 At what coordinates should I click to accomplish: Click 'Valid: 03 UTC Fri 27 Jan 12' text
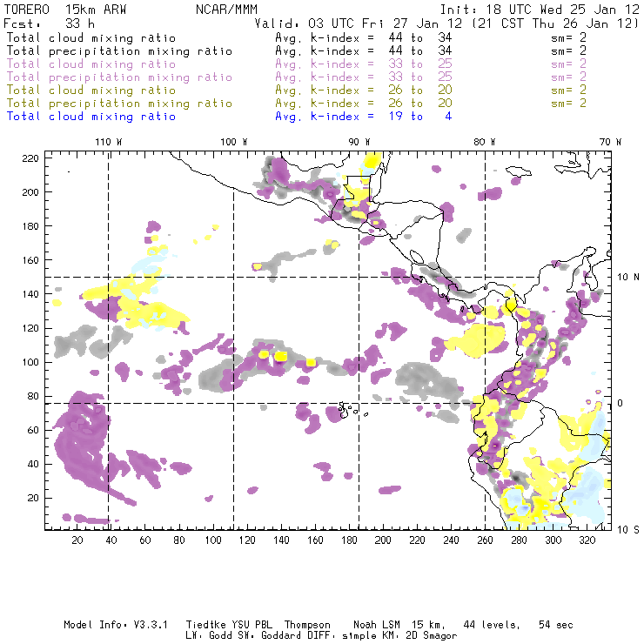(x=359, y=23)
